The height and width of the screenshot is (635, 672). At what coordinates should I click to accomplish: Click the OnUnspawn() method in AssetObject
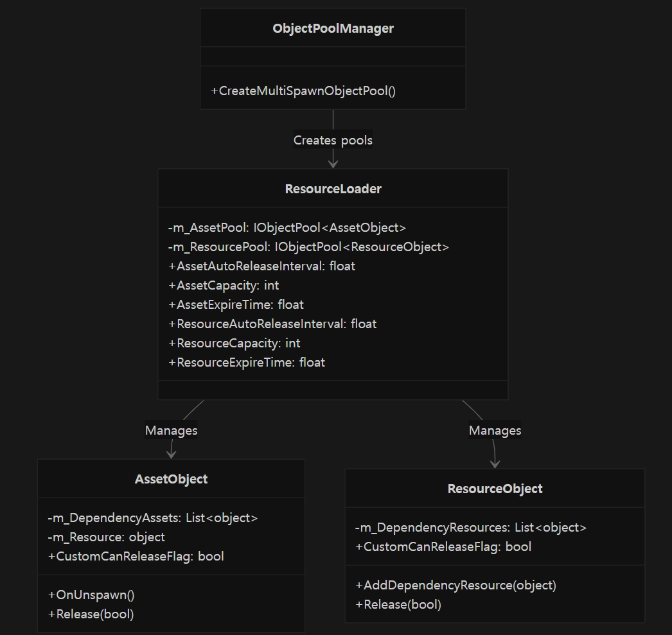coord(91,595)
